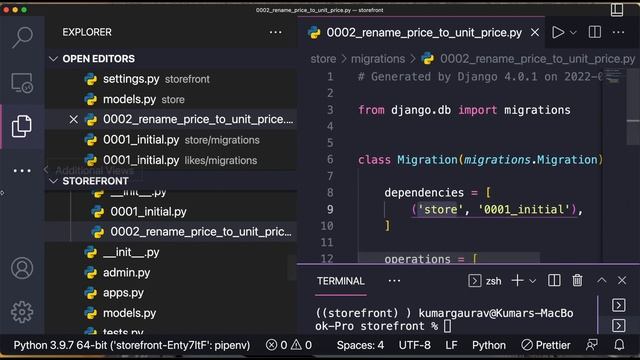The width and height of the screenshot is (640, 360).
Task: Create a new terminal with plus icon
Action: [517, 280]
